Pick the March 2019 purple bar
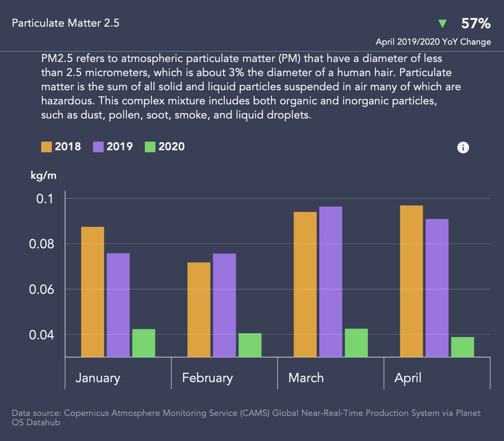Screen dimensions: 504x441 click(x=331, y=282)
